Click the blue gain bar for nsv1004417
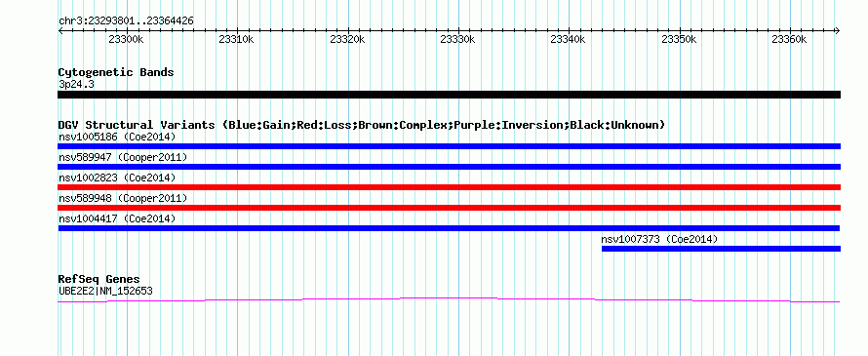The width and height of the screenshot is (868, 356). tap(449, 228)
